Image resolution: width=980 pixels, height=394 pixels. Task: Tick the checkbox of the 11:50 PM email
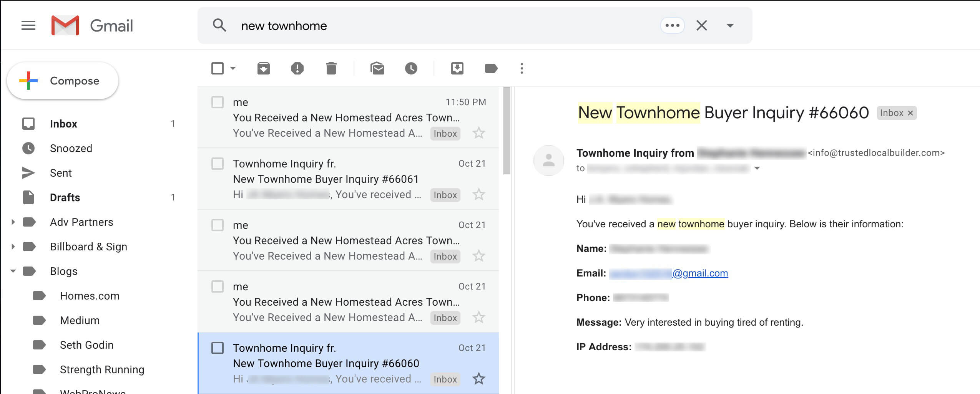point(218,102)
